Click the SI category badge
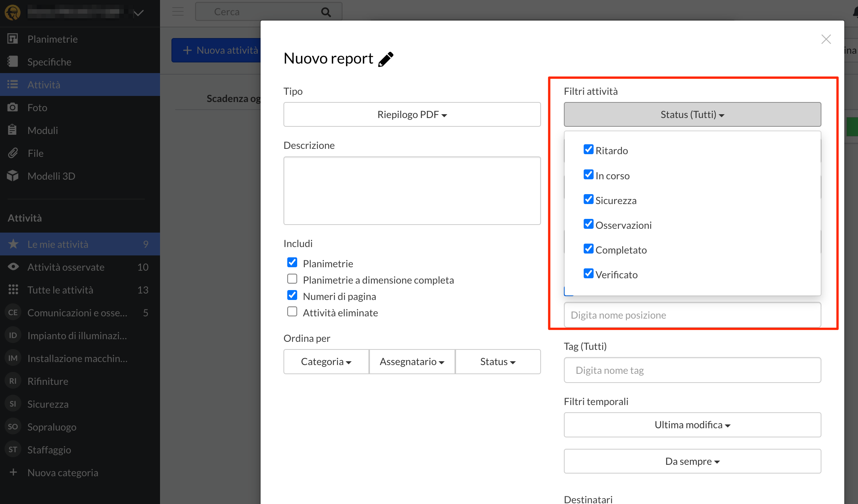Screen dimensions: 858x504 pyautogui.click(x=13, y=404)
